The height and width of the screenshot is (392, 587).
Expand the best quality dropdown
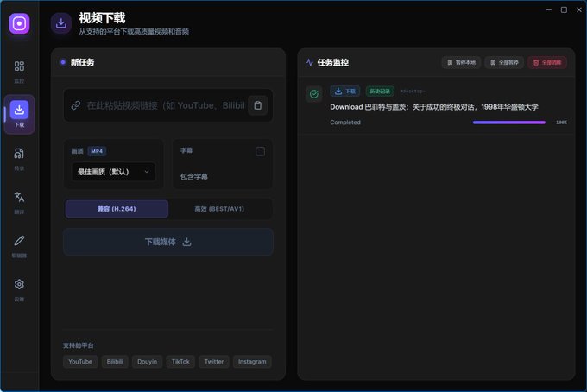113,172
